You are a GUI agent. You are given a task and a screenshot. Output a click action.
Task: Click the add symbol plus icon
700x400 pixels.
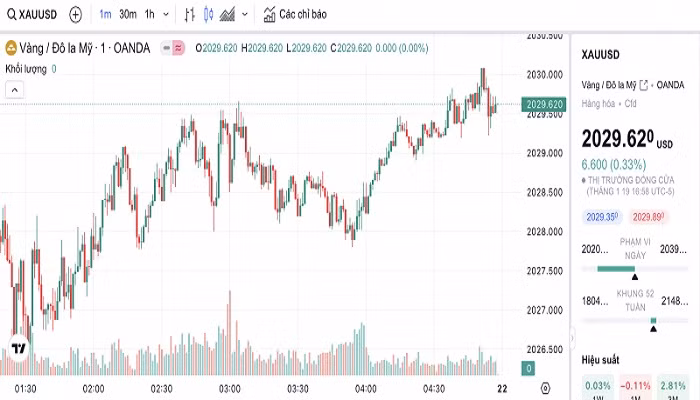click(x=76, y=15)
